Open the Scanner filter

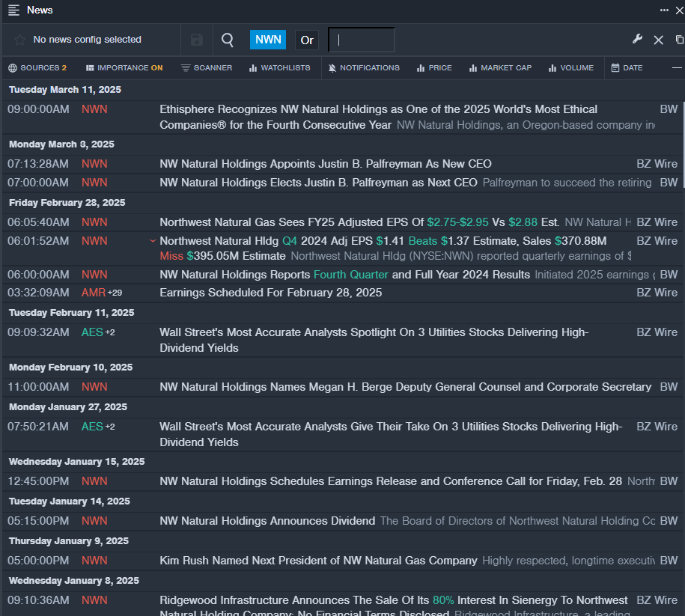(207, 67)
